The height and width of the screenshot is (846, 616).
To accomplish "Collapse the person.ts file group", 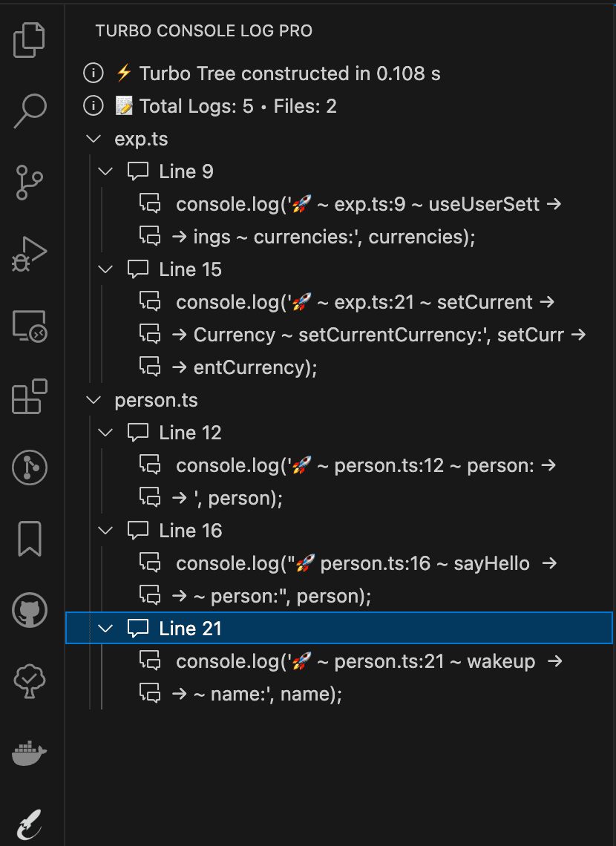I will coord(93,399).
